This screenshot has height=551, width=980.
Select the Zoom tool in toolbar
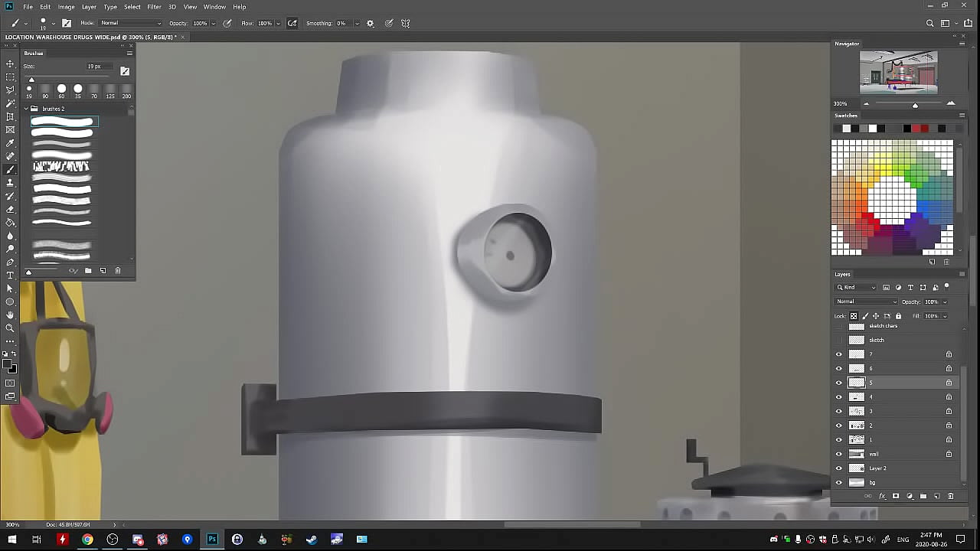click(x=10, y=328)
